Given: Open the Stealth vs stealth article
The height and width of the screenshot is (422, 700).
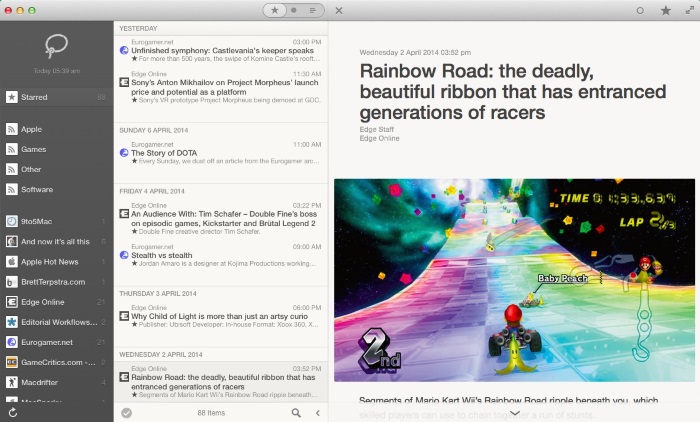Looking at the screenshot, I should click(x=221, y=255).
